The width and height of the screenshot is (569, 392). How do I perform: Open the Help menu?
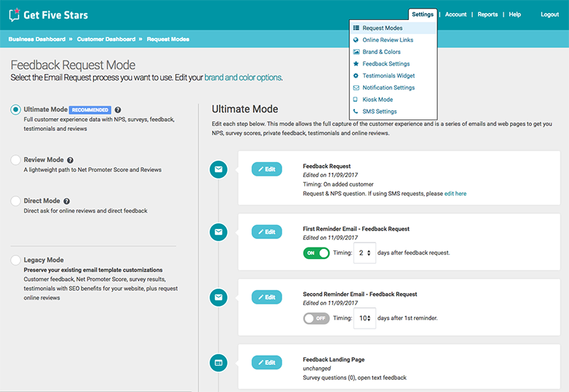click(515, 14)
